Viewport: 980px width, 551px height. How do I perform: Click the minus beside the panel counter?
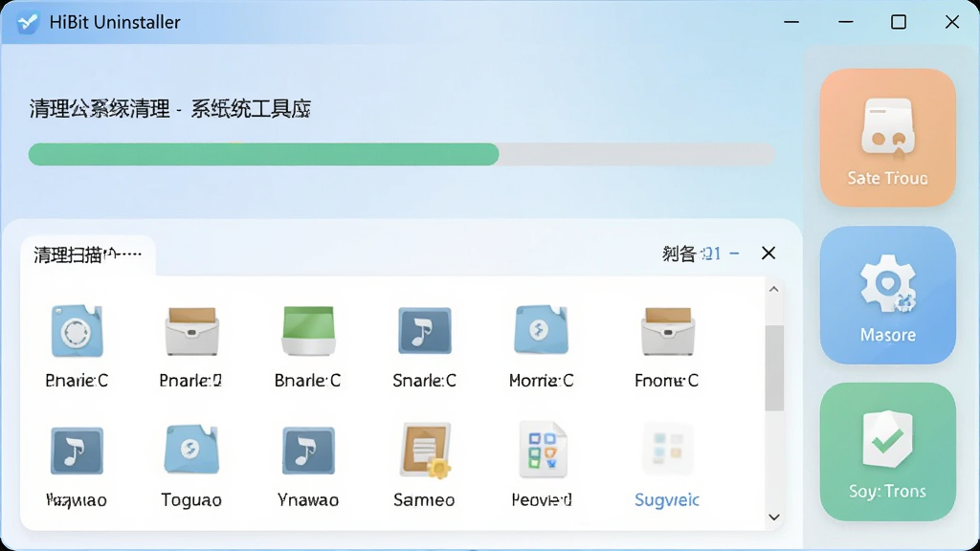point(734,253)
